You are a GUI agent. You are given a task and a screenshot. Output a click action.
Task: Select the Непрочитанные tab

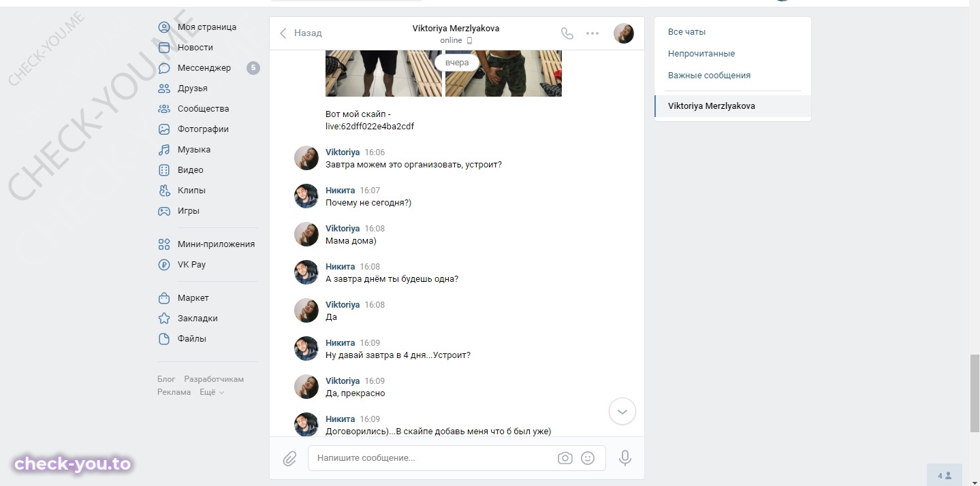(701, 54)
